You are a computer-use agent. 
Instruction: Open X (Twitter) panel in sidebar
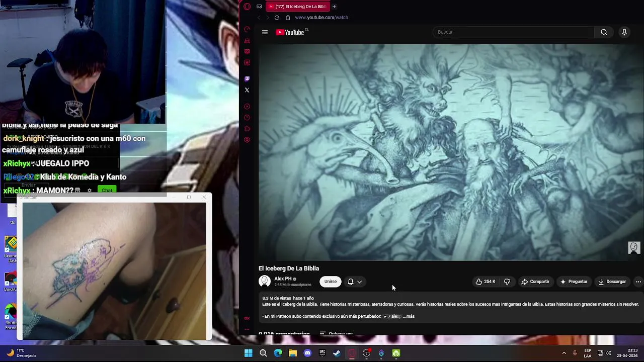click(247, 90)
